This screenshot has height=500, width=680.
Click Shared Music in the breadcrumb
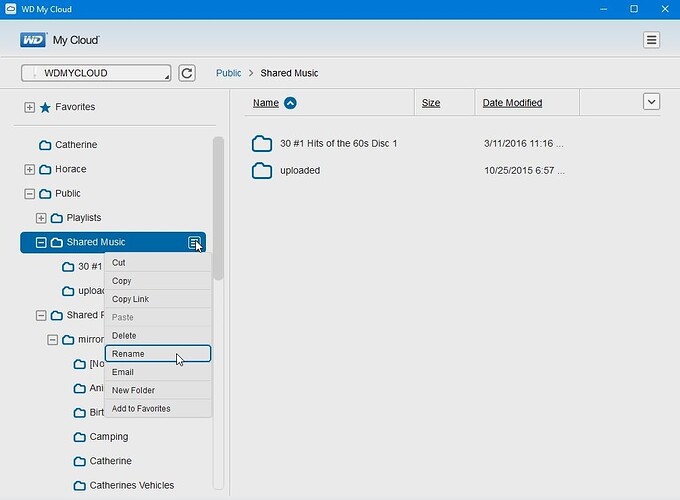[x=289, y=73]
